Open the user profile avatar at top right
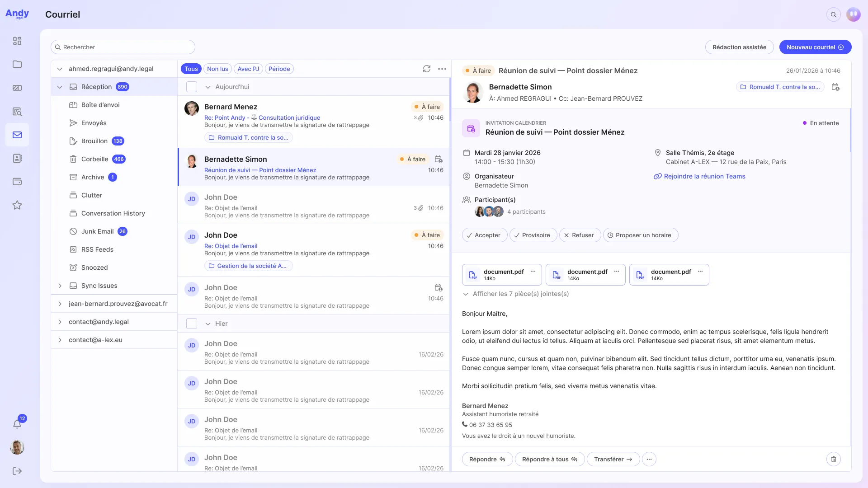 point(854,14)
